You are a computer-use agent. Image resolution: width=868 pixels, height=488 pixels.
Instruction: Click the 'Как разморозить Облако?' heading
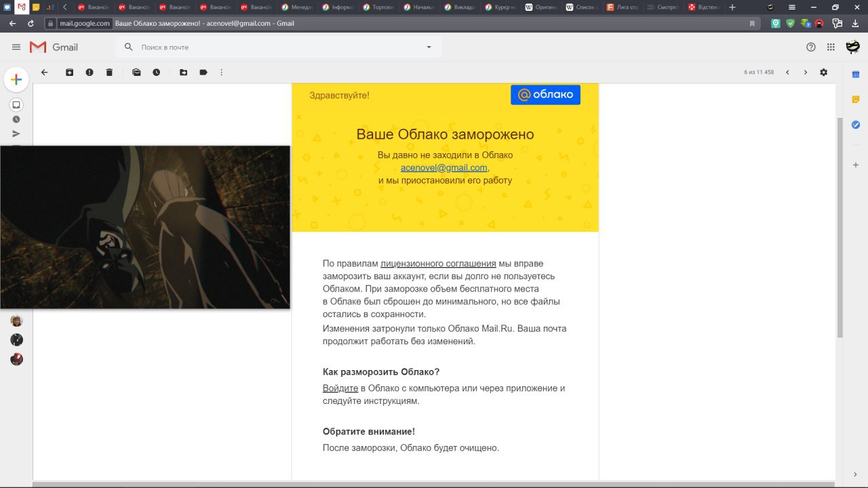381,372
